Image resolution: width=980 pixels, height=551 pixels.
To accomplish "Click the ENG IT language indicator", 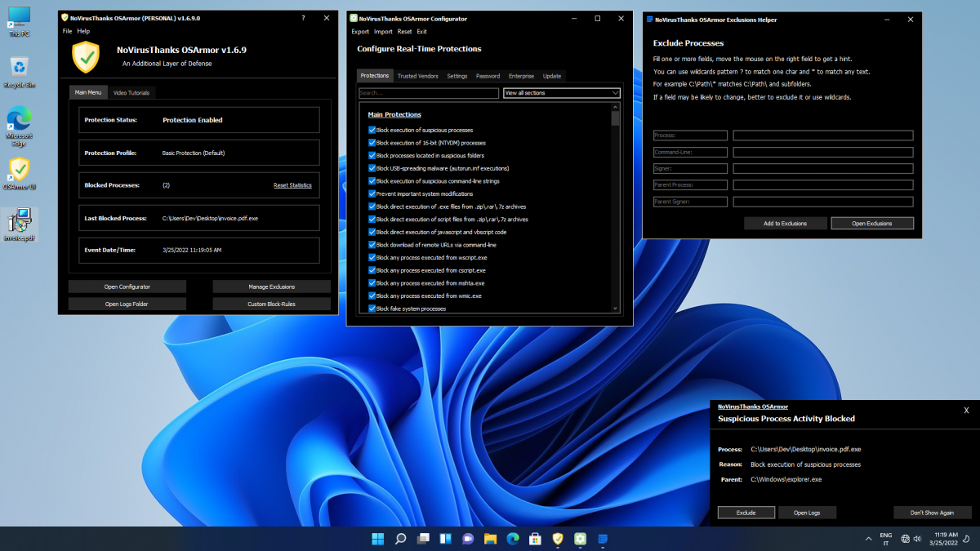I will pyautogui.click(x=886, y=539).
